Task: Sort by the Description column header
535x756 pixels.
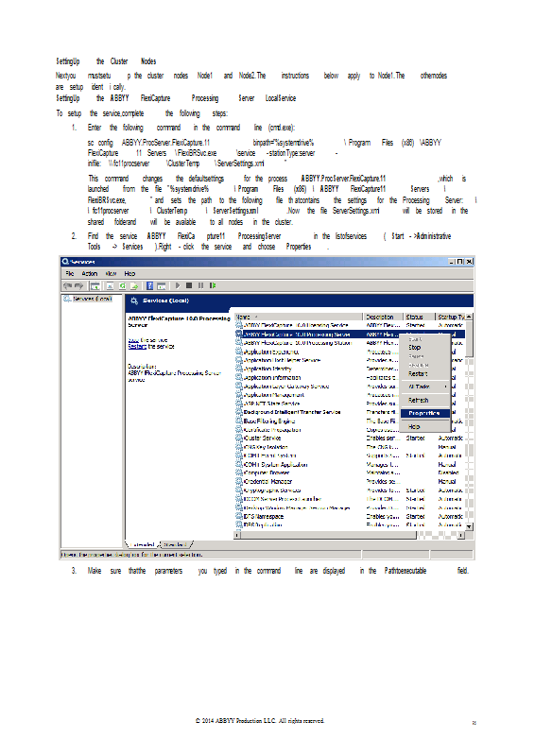Action: (383, 317)
